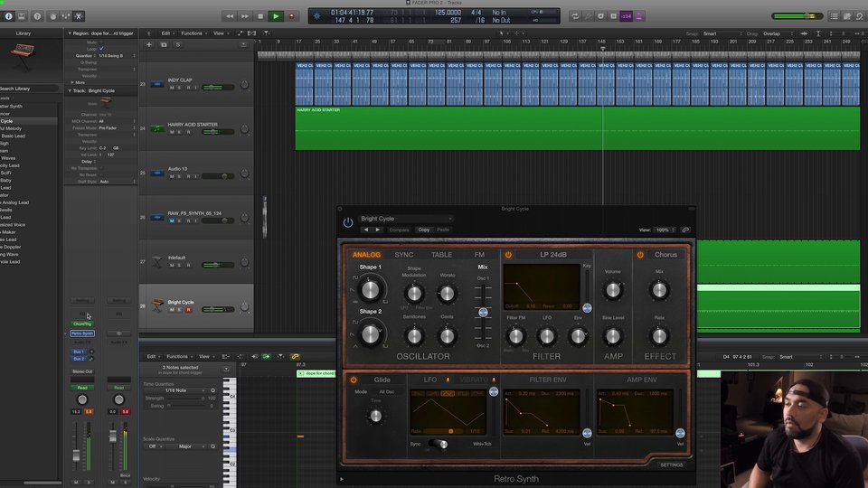Toggle the purple Count-in 1234 button
868x488 pixels.
(x=626, y=16)
